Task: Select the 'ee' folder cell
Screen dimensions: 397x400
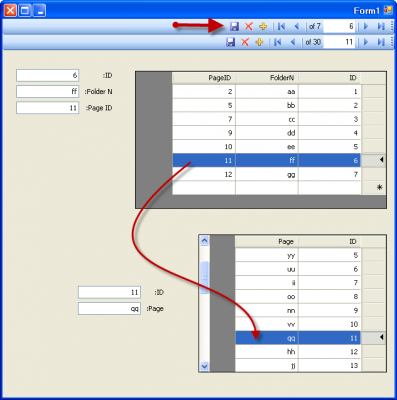Action: tap(267, 147)
